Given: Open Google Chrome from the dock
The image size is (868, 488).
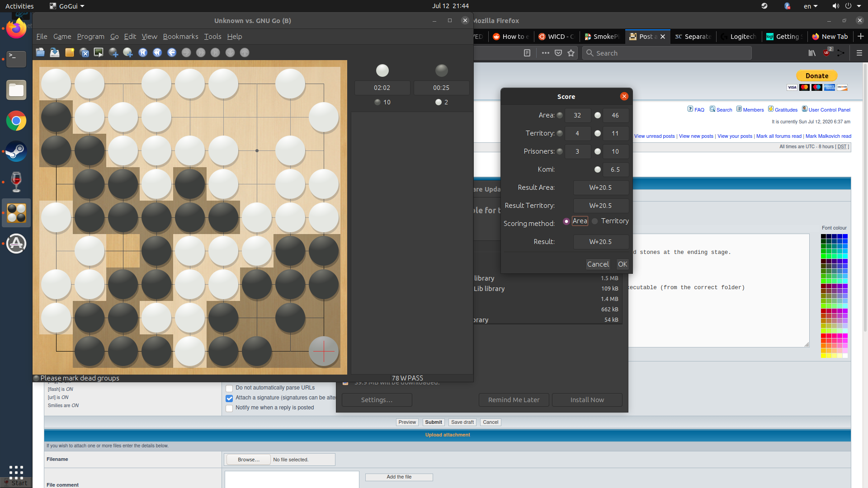Looking at the screenshot, I should [16, 121].
